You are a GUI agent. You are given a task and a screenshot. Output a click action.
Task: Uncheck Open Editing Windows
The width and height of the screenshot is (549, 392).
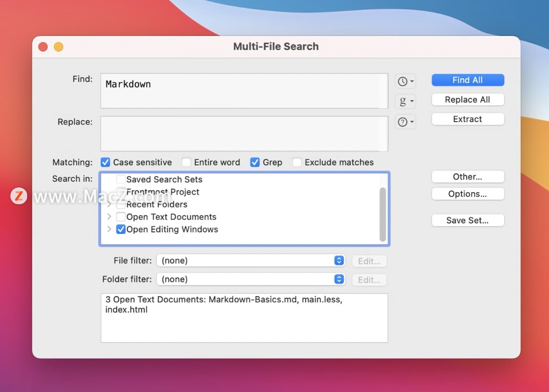pos(121,230)
